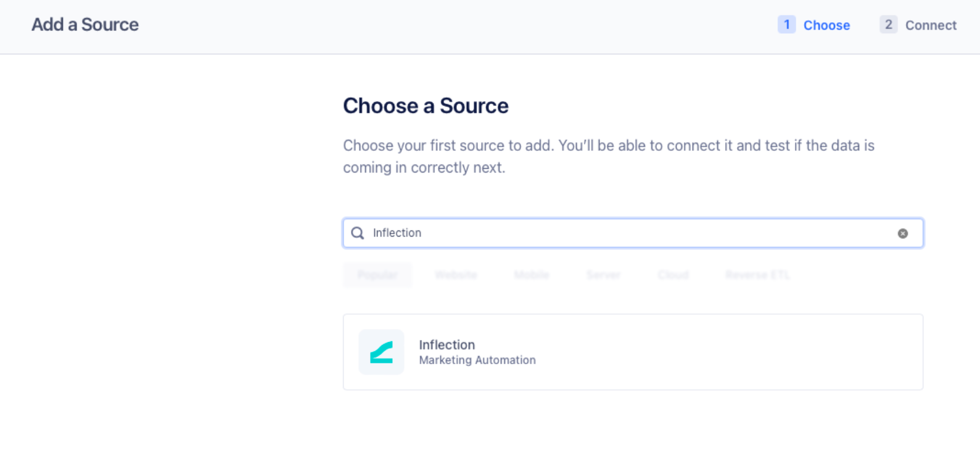The width and height of the screenshot is (980, 451).
Task: Click the Inflection logo icon
Action: pos(381,352)
